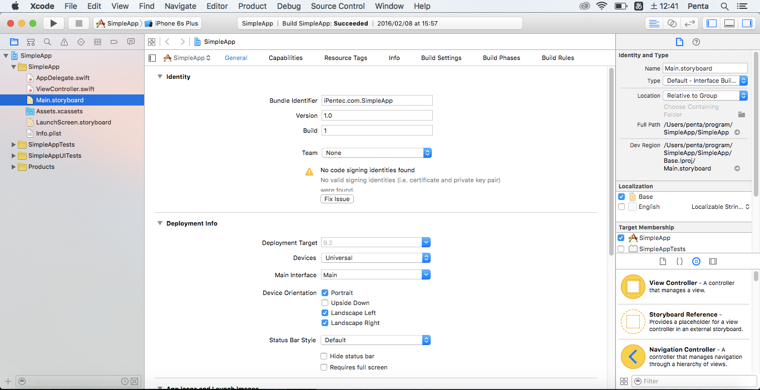Screen dimensions: 760x390
Task: Click the Fix Issue button
Action: (337, 199)
